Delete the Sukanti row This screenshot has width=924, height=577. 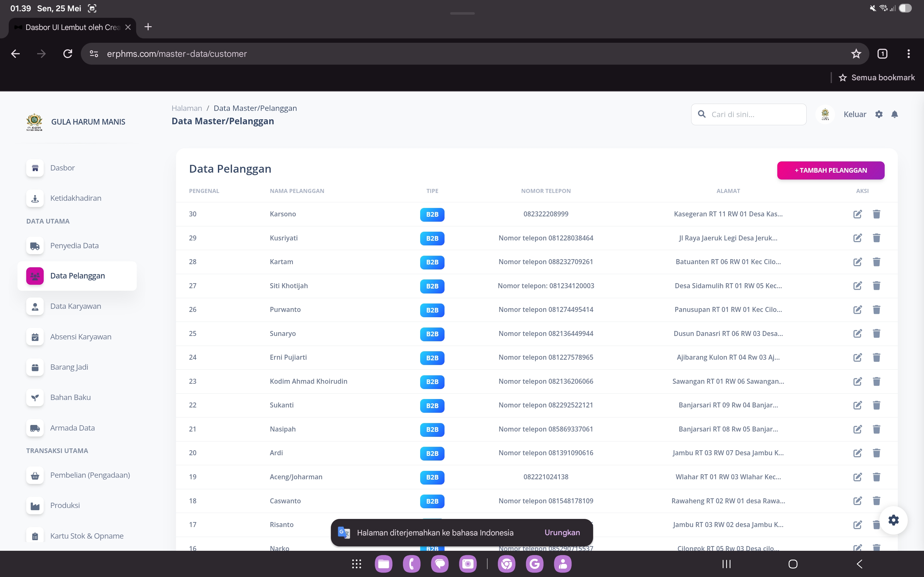(876, 405)
